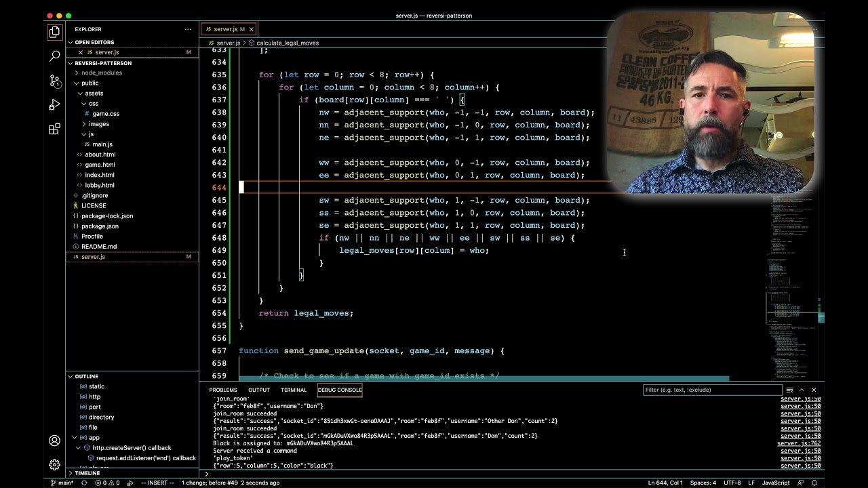Open the Search view in activity bar
868x488 pixels.
coord(54,56)
